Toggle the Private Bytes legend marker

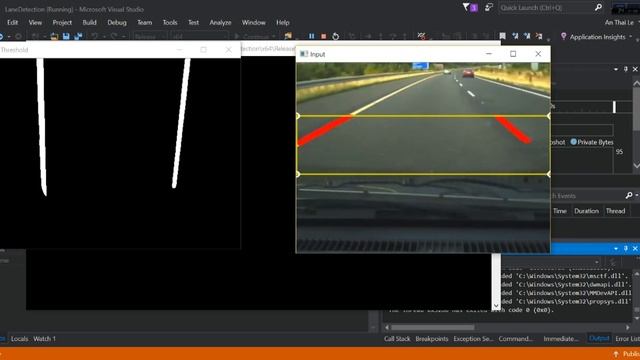coord(573,142)
